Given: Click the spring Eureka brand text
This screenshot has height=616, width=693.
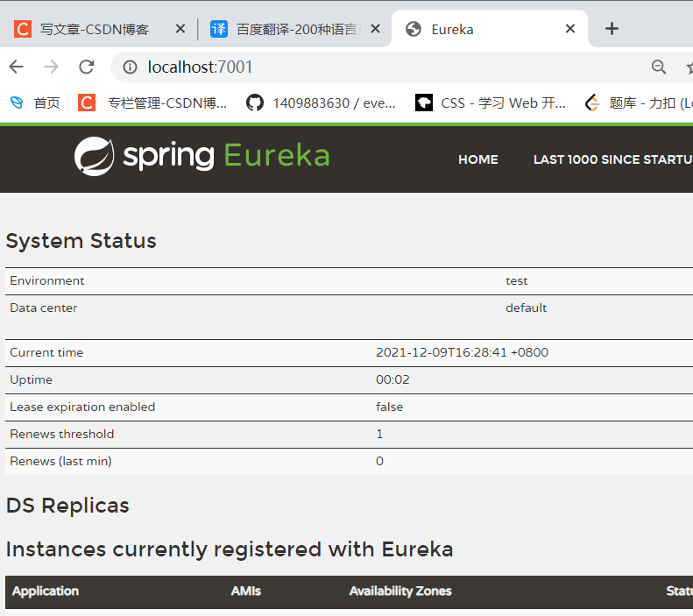Looking at the screenshot, I should click(226, 156).
